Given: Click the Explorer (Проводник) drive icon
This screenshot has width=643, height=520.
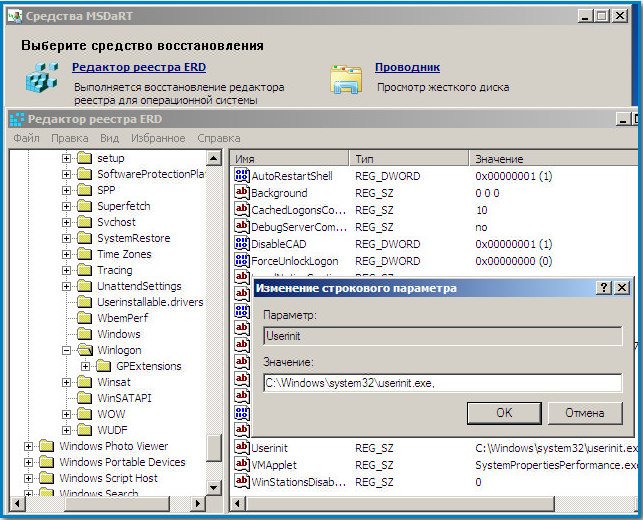Looking at the screenshot, I should click(346, 80).
